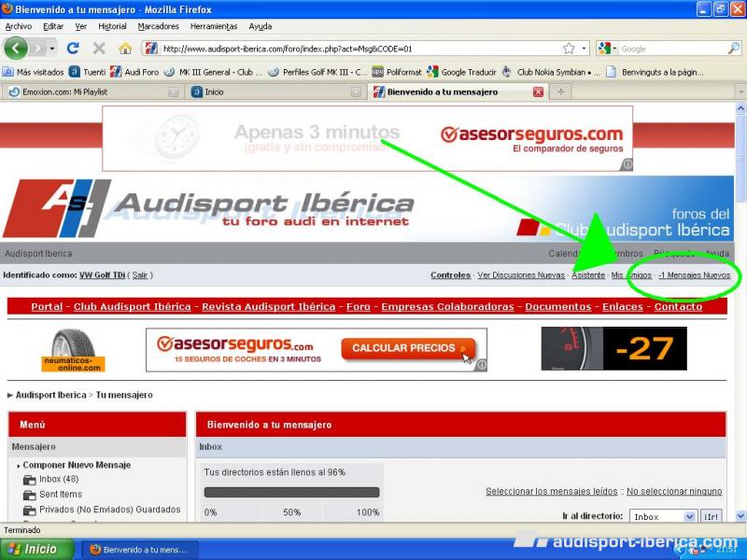Click the search magnifier icon

734,49
